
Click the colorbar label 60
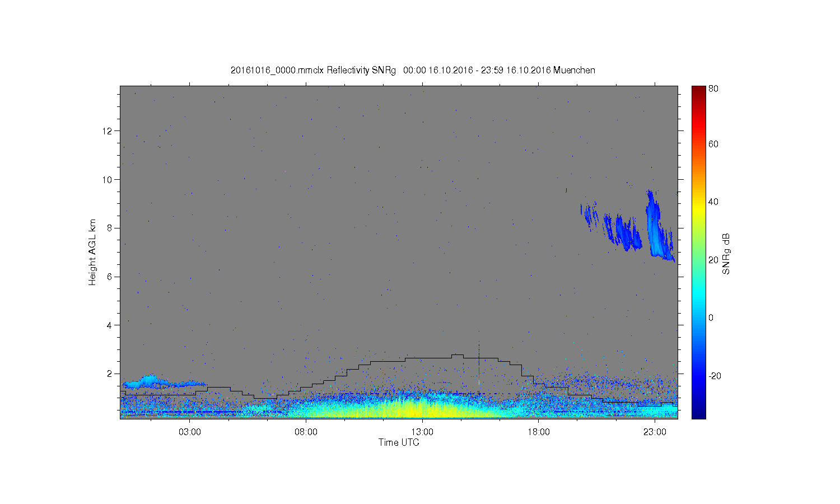713,144
